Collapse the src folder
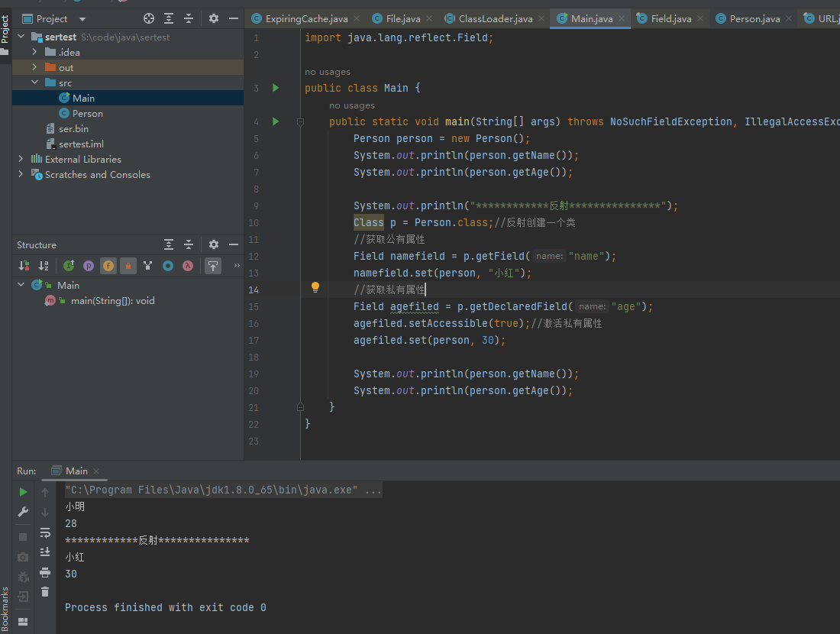Viewport: 840px width, 634px height. point(35,82)
